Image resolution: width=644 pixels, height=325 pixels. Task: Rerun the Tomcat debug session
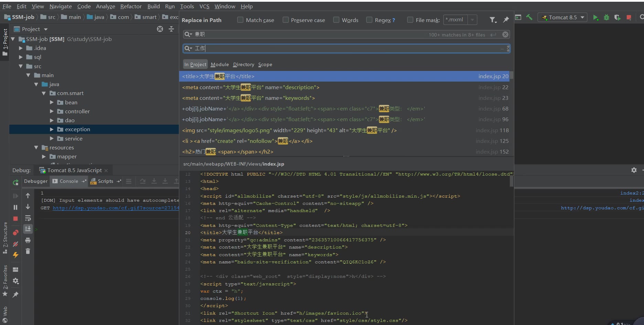tap(15, 182)
